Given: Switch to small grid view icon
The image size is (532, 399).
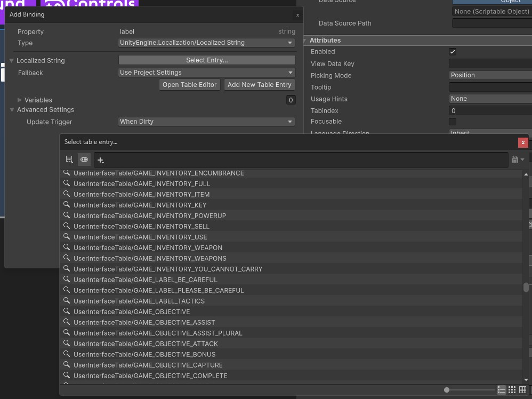Looking at the screenshot, I should tap(512, 390).
